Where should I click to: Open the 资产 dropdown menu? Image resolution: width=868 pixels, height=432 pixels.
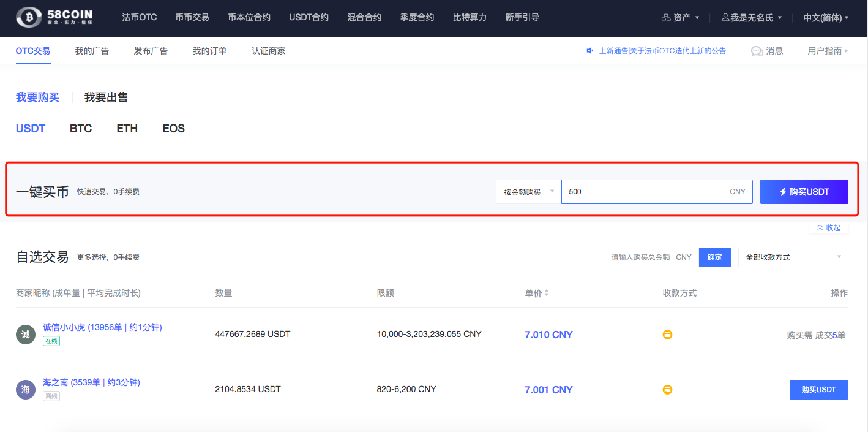point(681,18)
